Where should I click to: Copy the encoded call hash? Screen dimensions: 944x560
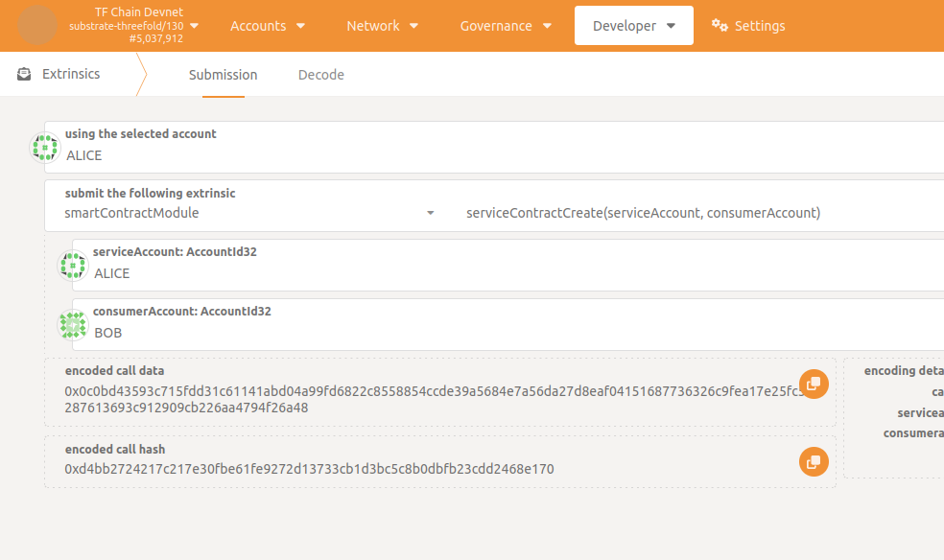(814, 461)
